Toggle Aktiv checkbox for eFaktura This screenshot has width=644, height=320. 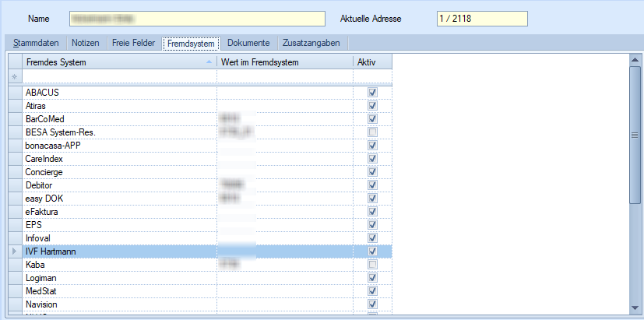(x=372, y=212)
